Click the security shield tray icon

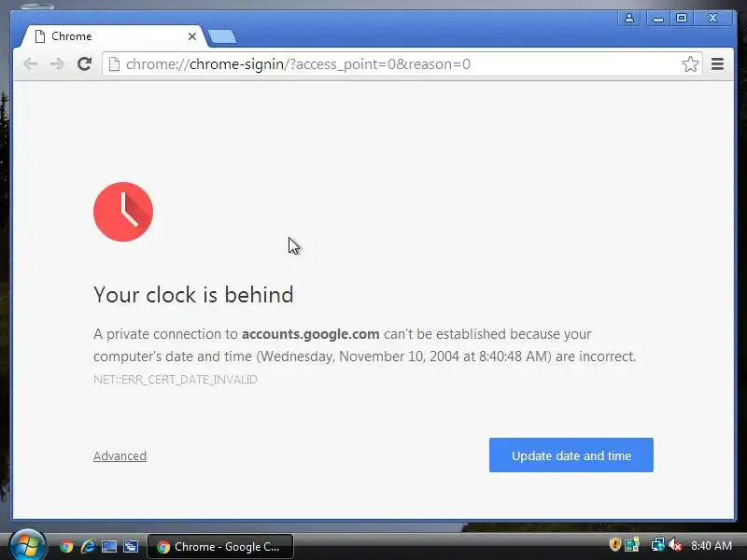[614, 544]
